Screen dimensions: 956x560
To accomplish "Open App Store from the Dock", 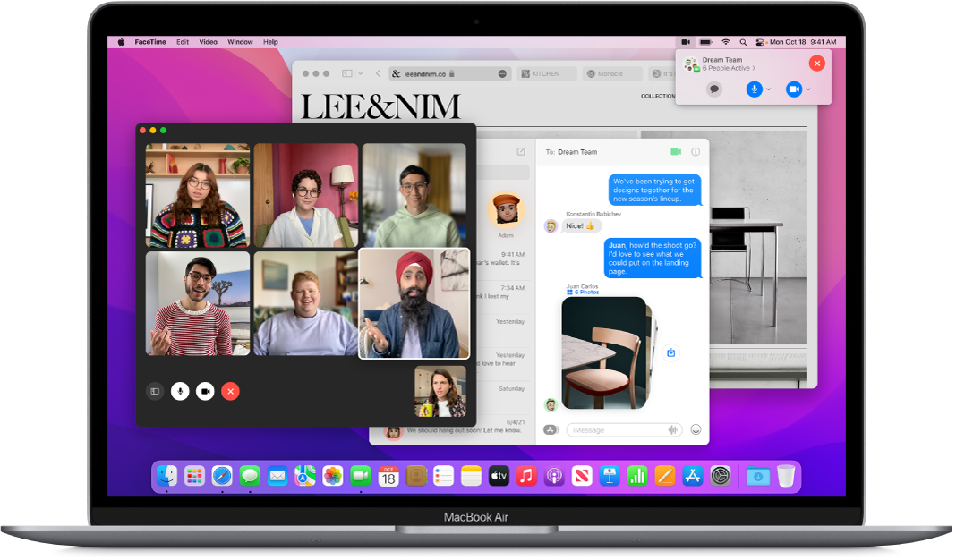I will [x=693, y=476].
